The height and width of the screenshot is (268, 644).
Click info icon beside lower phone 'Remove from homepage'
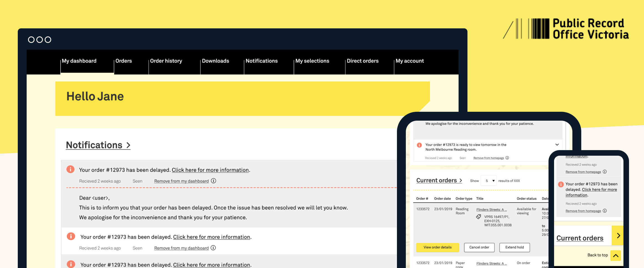(x=605, y=211)
